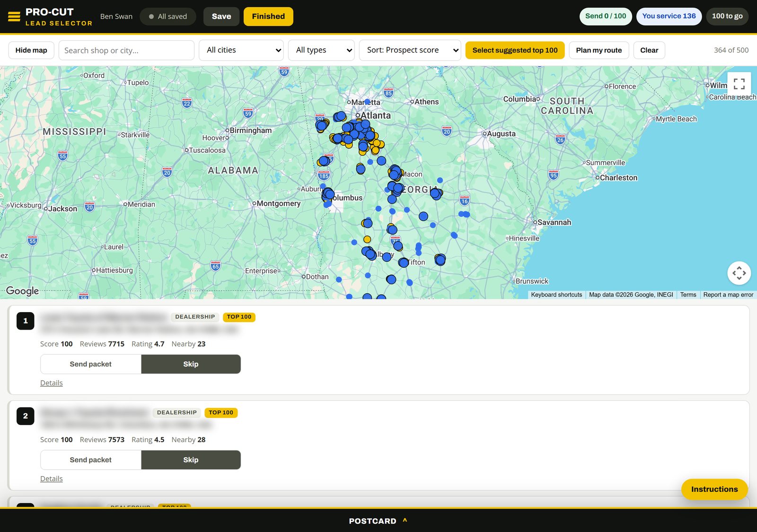
Task: Click the Save button
Action: point(221,17)
